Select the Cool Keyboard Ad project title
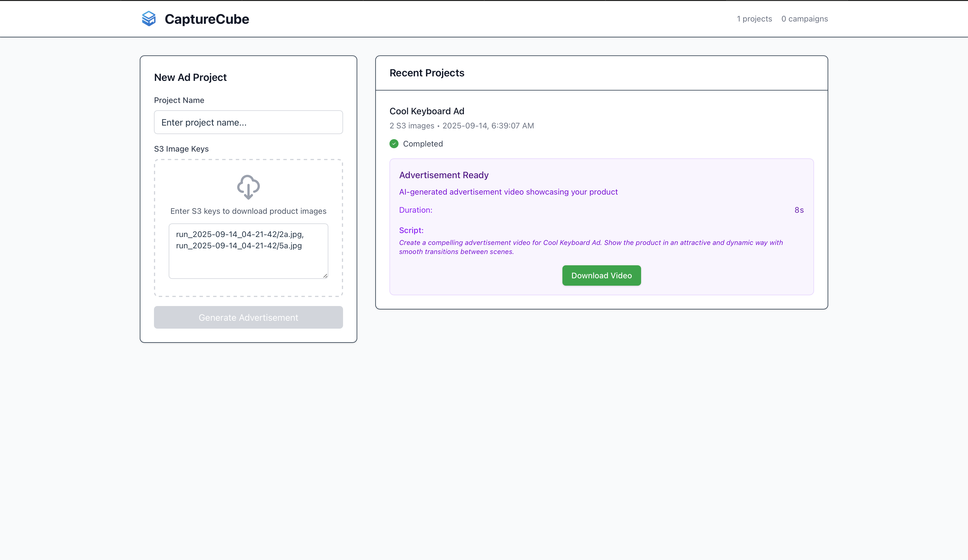The width and height of the screenshot is (968, 560). [x=427, y=111]
